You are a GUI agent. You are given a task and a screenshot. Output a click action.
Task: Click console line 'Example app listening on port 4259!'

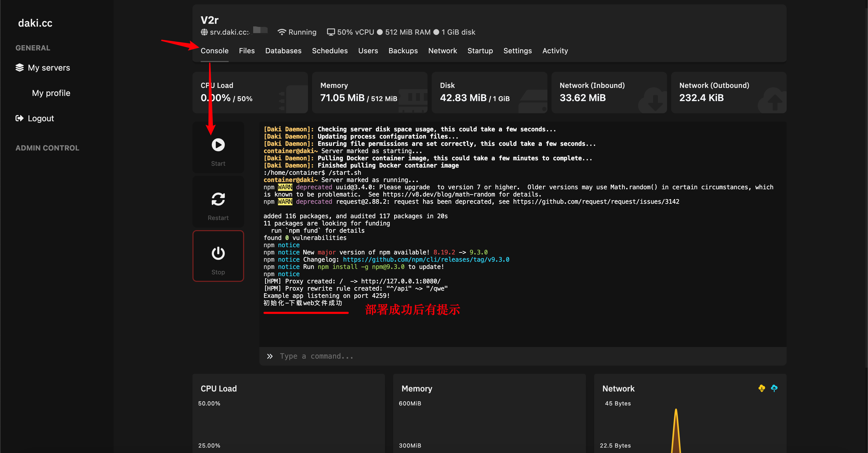coord(327,296)
